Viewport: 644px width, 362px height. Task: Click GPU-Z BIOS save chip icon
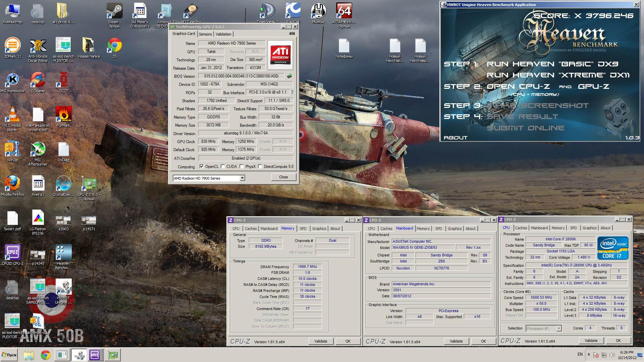coord(289,76)
